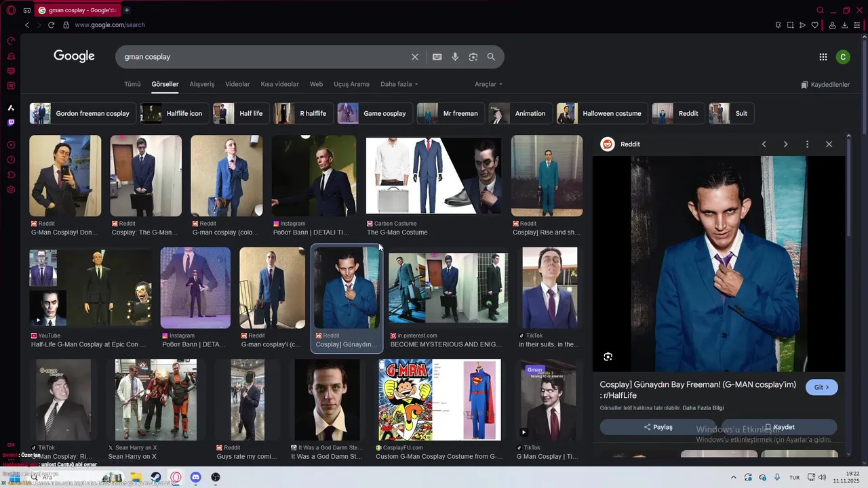
Task: Open Half-Life G-Man Cosplay at Epic Con result
Action: point(90,287)
